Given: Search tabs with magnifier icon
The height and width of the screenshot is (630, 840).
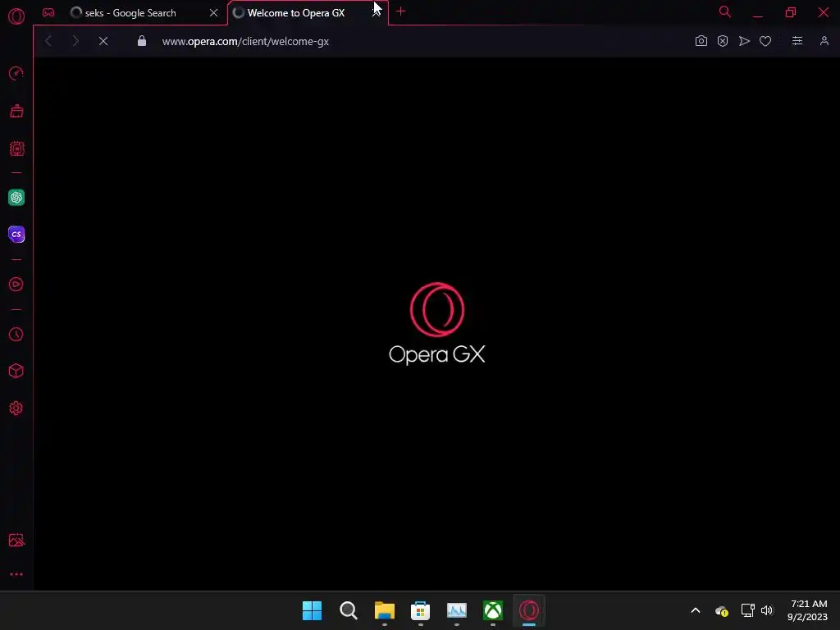Looking at the screenshot, I should tap(725, 11).
